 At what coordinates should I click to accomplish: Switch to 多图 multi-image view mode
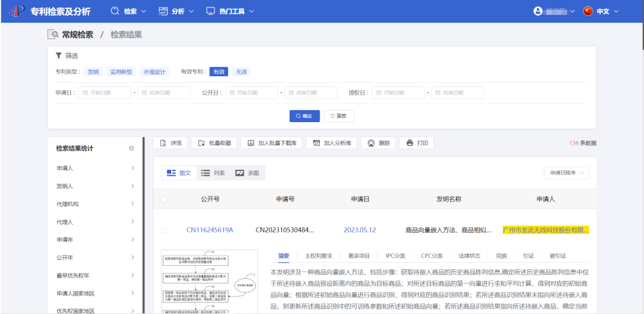247,173
